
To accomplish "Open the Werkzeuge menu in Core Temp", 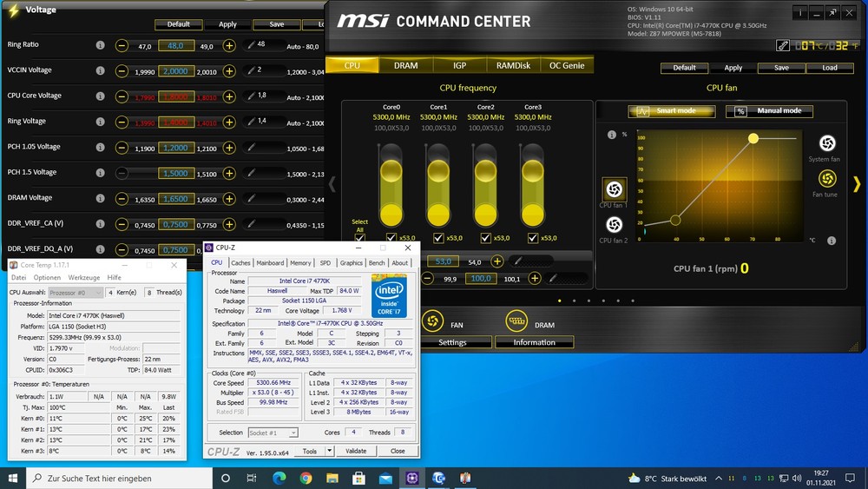I will 84,277.
